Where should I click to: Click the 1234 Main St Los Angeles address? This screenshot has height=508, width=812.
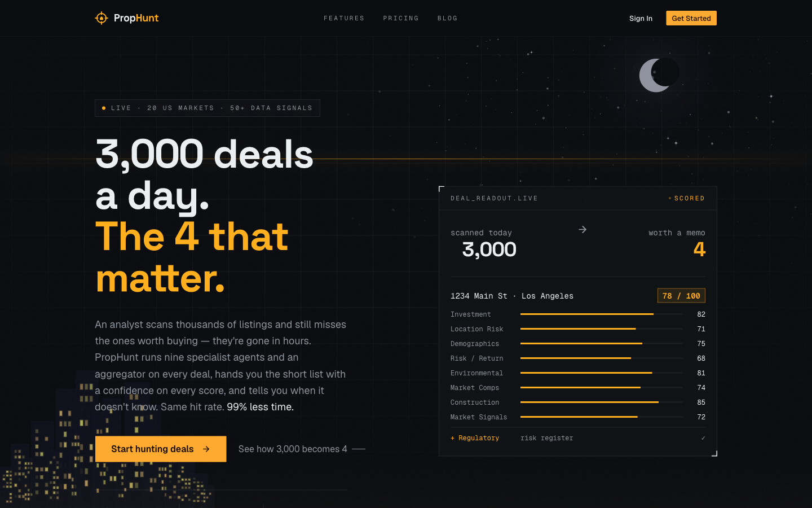click(x=512, y=296)
